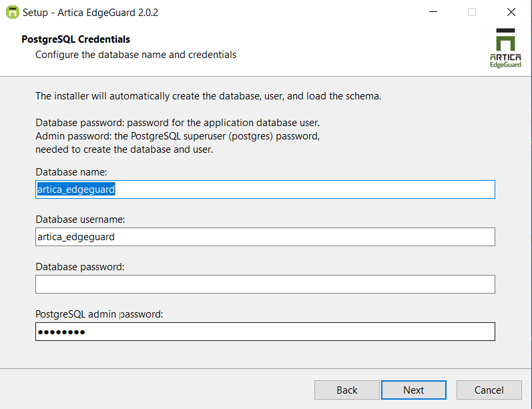Minimize the Setup window

tap(433, 12)
